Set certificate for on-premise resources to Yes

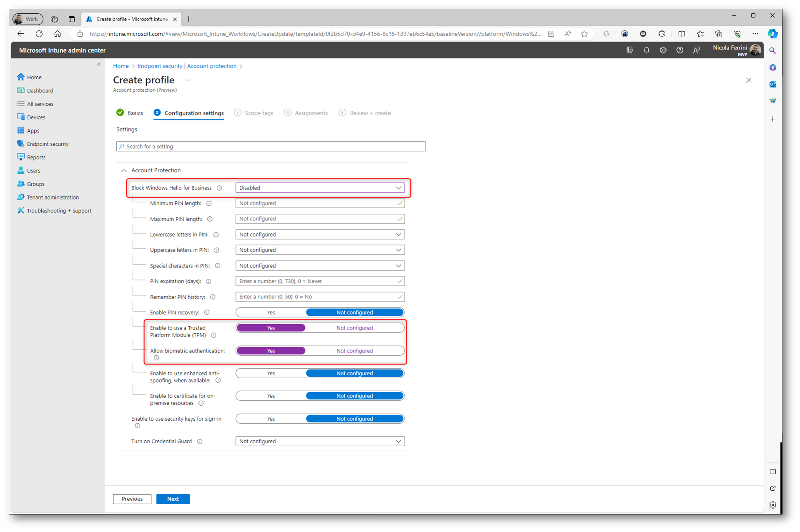pyautogui.click(x=271, y=396)
